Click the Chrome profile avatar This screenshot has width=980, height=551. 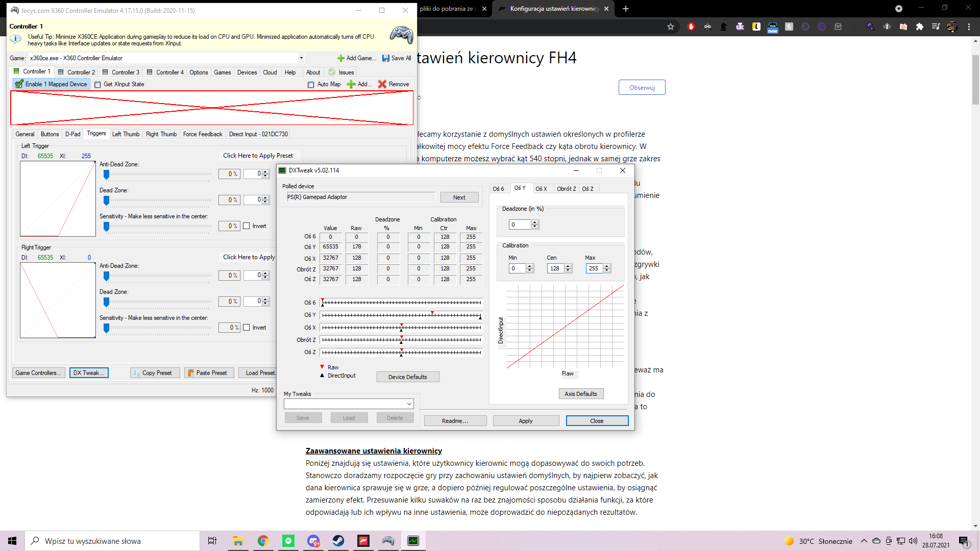point(952,27)
